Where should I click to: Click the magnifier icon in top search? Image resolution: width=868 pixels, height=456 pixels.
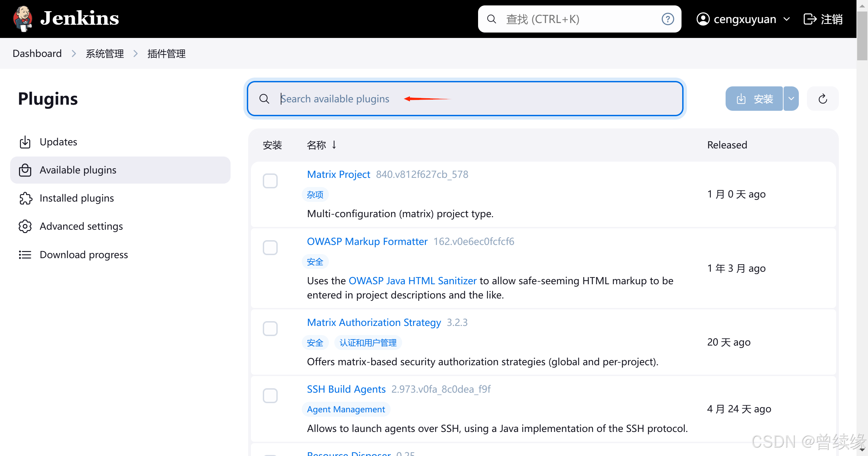coord(491,19)
